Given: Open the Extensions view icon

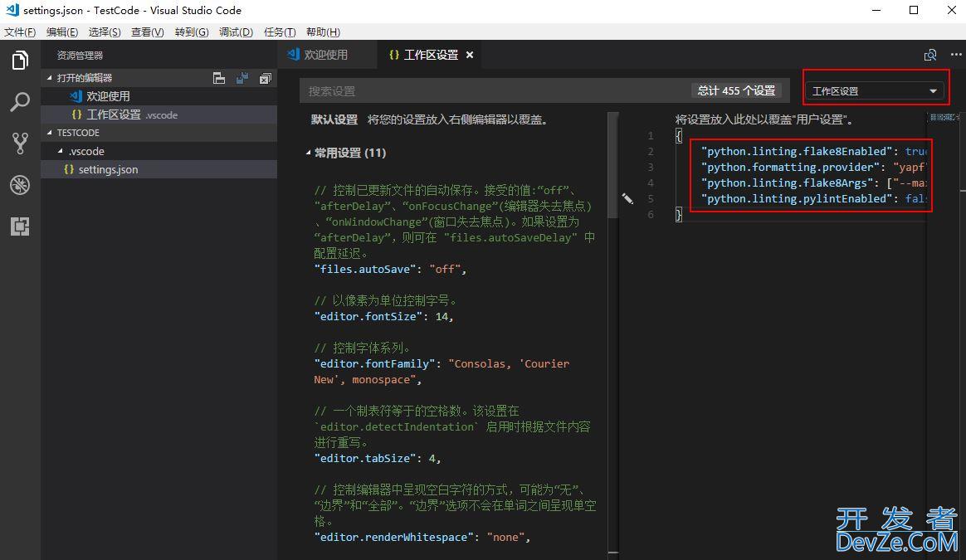Looking at the screenshot, I should (20, 226).
